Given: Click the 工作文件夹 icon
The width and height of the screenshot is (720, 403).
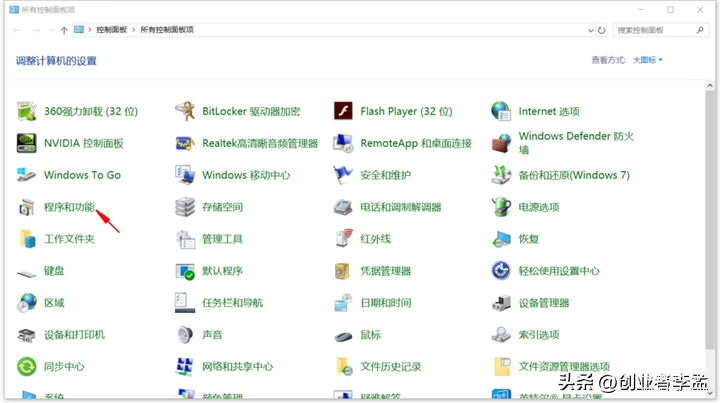Looking at the screenshot, I should click(x=27, y=239).
